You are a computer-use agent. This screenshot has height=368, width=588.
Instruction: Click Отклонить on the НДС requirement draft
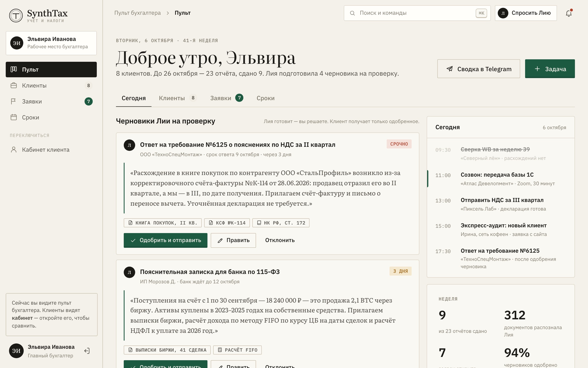[x=280, y=240]
